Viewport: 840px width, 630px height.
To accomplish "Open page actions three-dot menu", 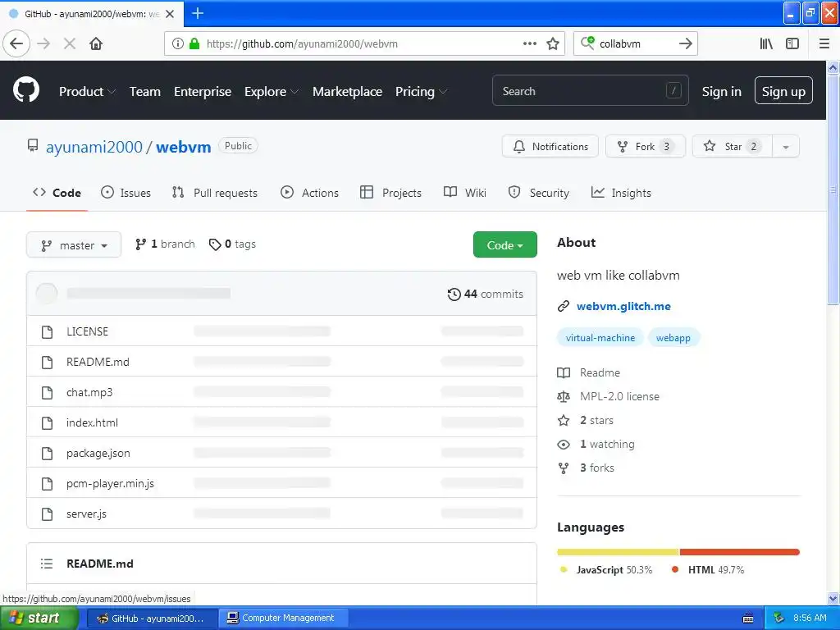I will tap(530, 43).
